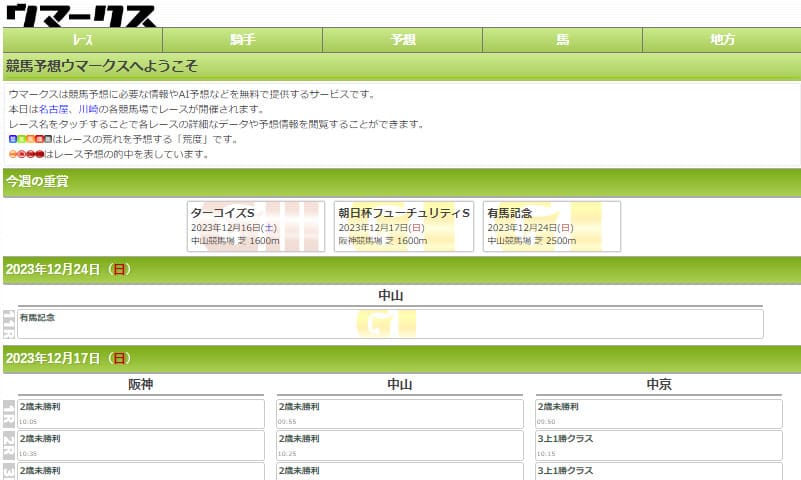
Task: Open the 予想 menu tab
Action: point(403,40)
